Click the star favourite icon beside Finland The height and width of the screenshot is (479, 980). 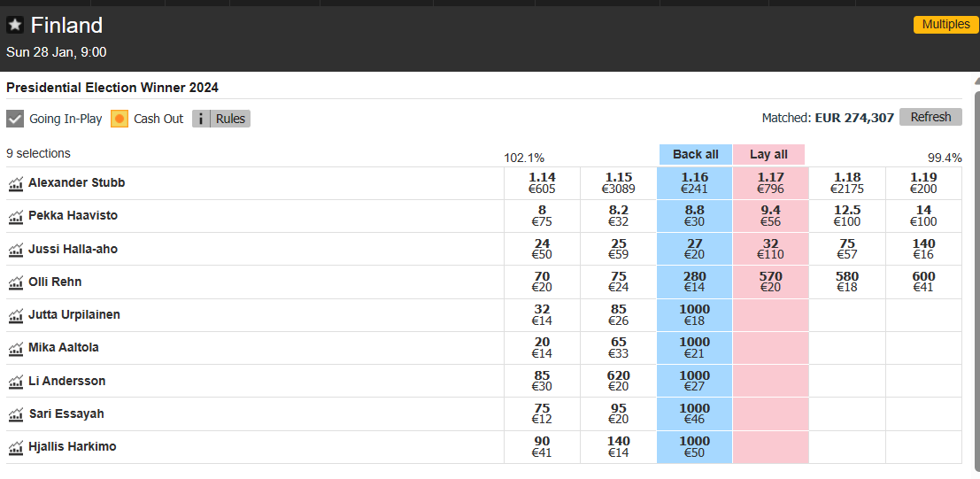click(x=15, y=25)
